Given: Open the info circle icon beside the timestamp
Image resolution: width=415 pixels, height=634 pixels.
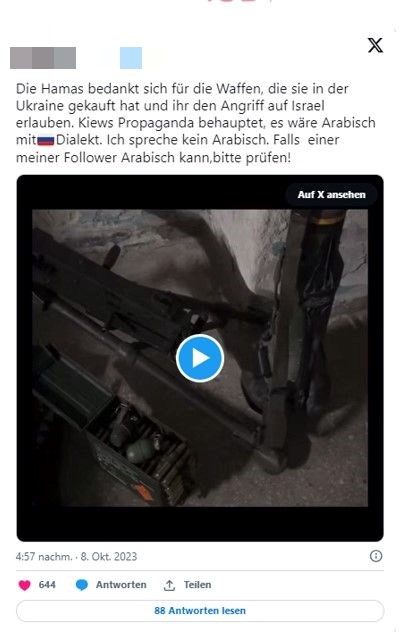Looking at the screenshot, I should [376, 556].
